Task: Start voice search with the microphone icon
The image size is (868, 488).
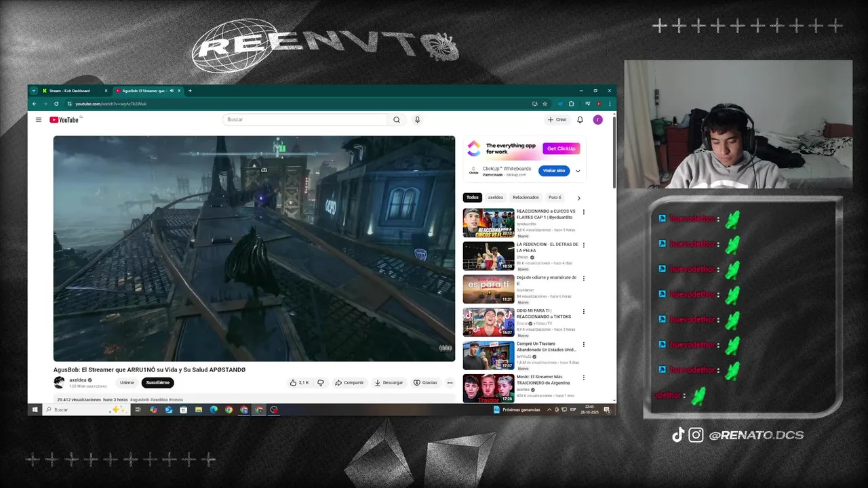Action: pyautogui.click(x=417, y=120)
